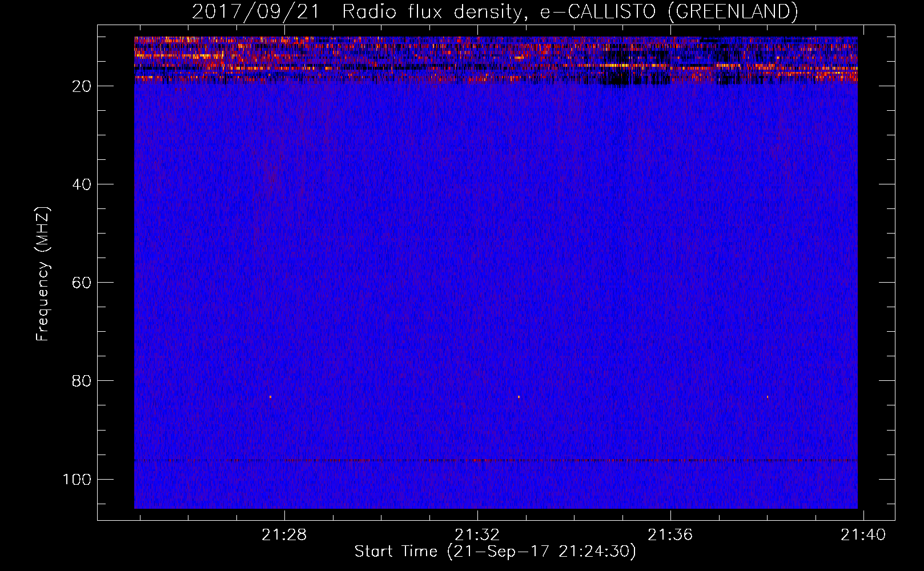Click the 'Frequency (MHZ)' axis label

point(43,274)
